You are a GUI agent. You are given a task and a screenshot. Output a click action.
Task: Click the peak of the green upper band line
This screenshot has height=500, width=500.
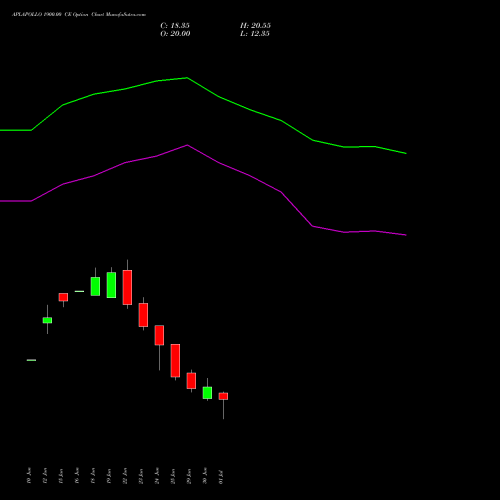(x=187, y=78)
